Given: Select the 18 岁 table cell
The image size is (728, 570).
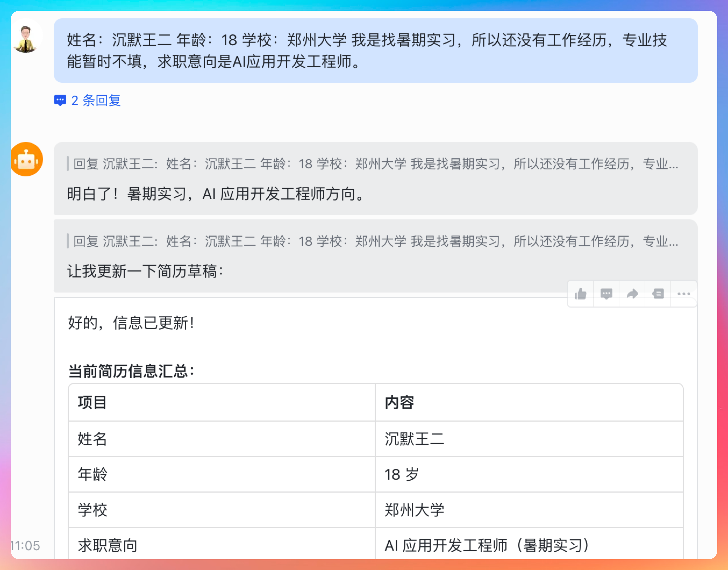Looking at the screenshot, I should pos(401,474).
